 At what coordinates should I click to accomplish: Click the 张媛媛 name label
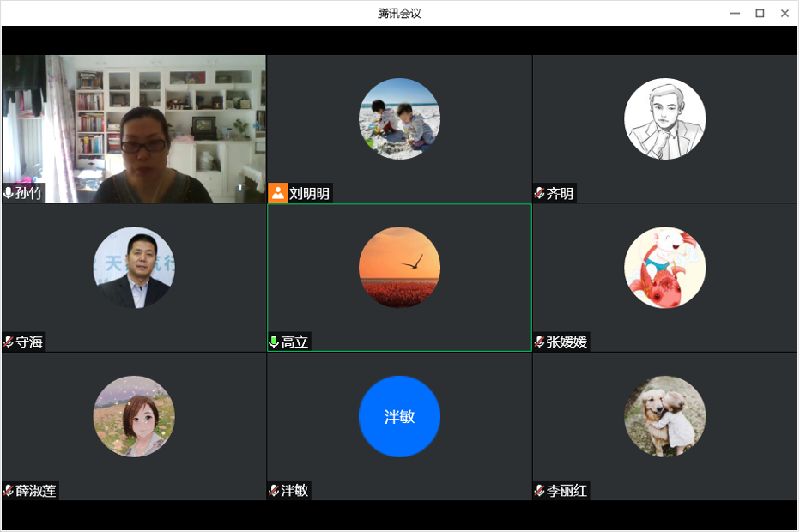pyautogui.click(x=567, y=342)
